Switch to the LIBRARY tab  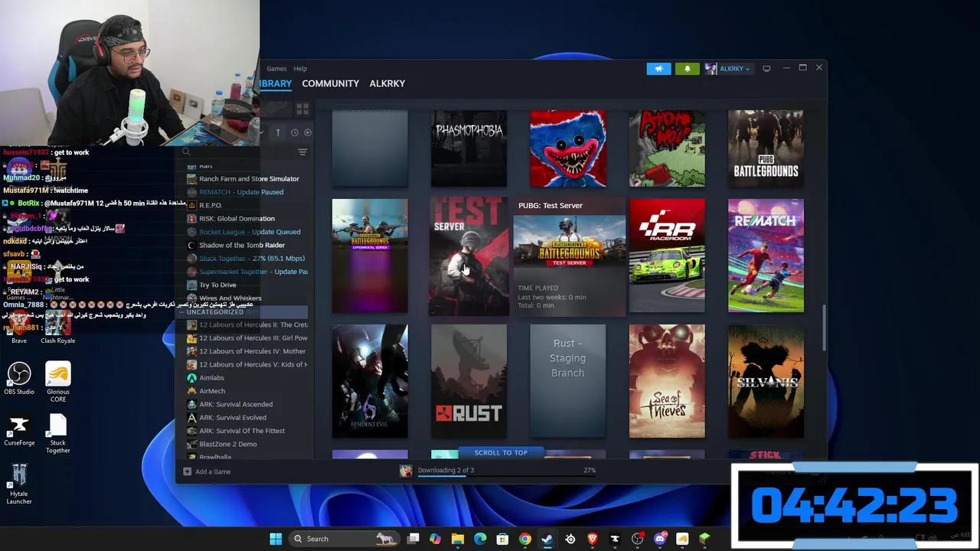click(276, 83)
